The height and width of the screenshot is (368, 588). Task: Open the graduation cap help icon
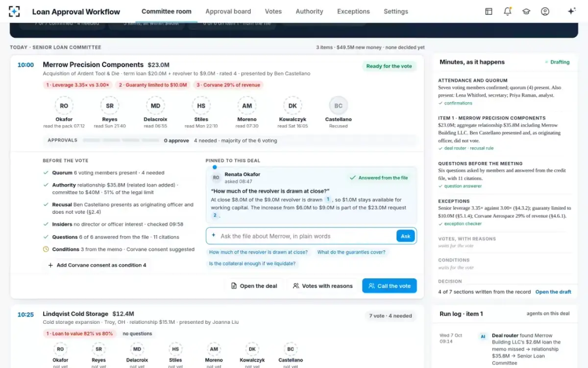(x=526, y=11)
